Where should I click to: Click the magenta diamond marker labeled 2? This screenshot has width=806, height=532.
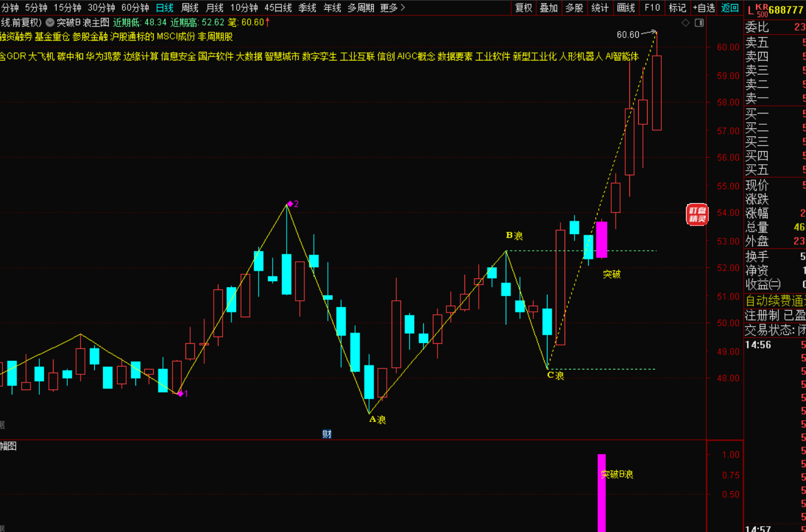290,204
